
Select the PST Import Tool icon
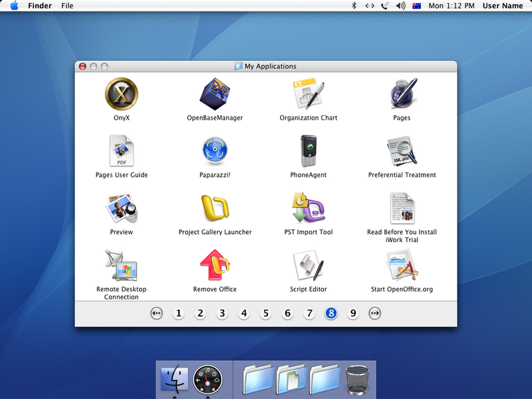[309, 207]
